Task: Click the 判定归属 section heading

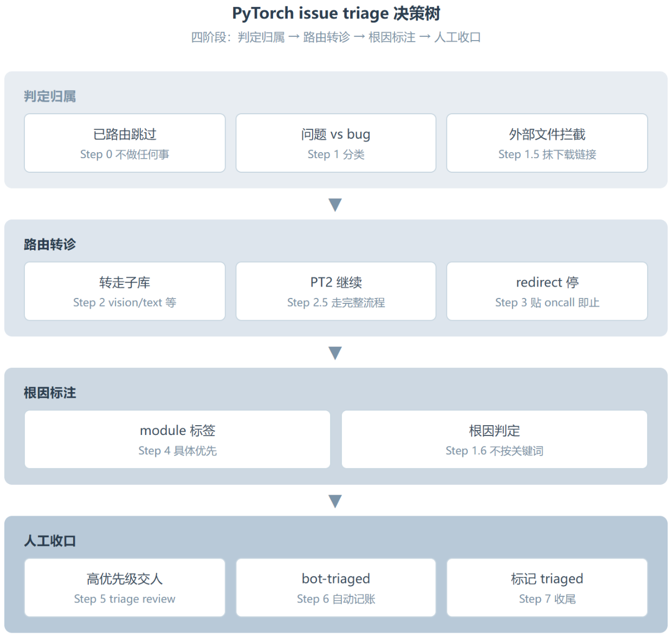Action: [x=50, y=96]
